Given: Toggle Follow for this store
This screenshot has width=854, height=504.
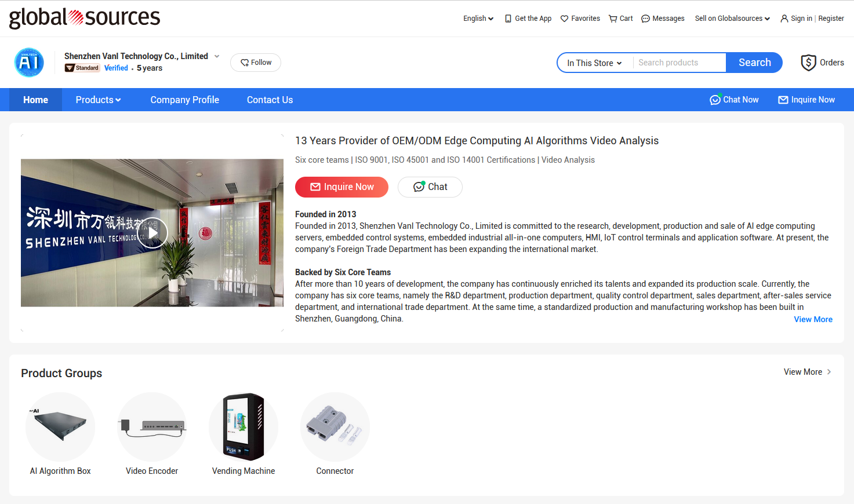Looking at the screenshot, I should click(256, 63).
